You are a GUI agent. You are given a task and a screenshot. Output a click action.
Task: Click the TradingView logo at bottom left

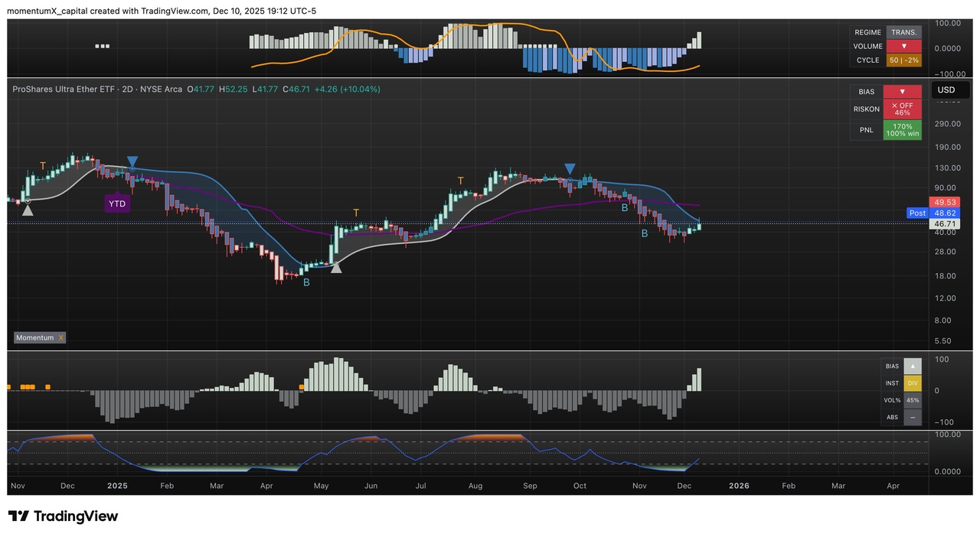(x=63, y=516)
